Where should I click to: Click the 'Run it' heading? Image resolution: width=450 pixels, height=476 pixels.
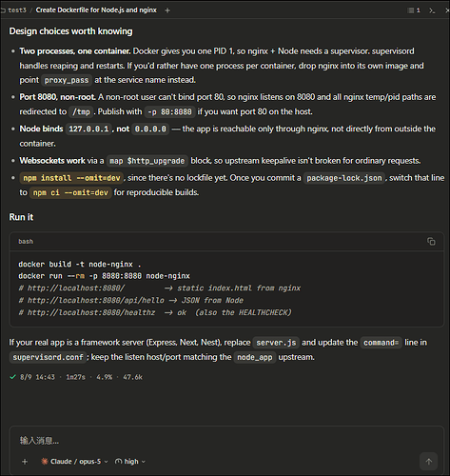coord(21,217)
